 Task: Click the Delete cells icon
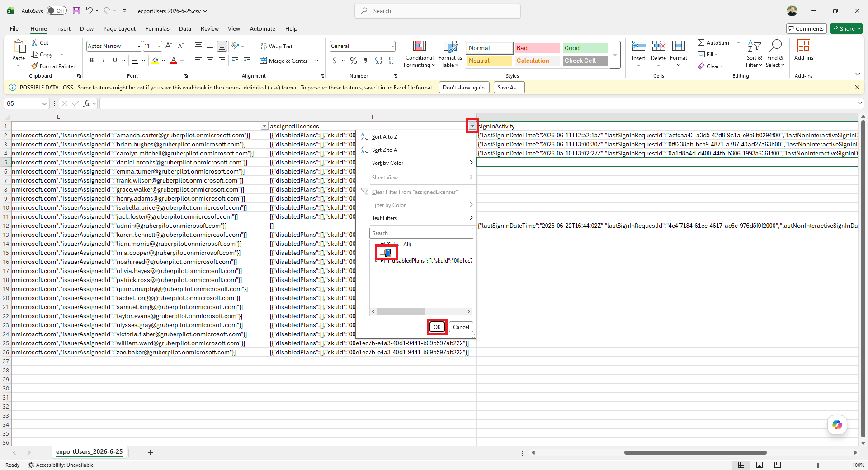(x=658, y=46)
